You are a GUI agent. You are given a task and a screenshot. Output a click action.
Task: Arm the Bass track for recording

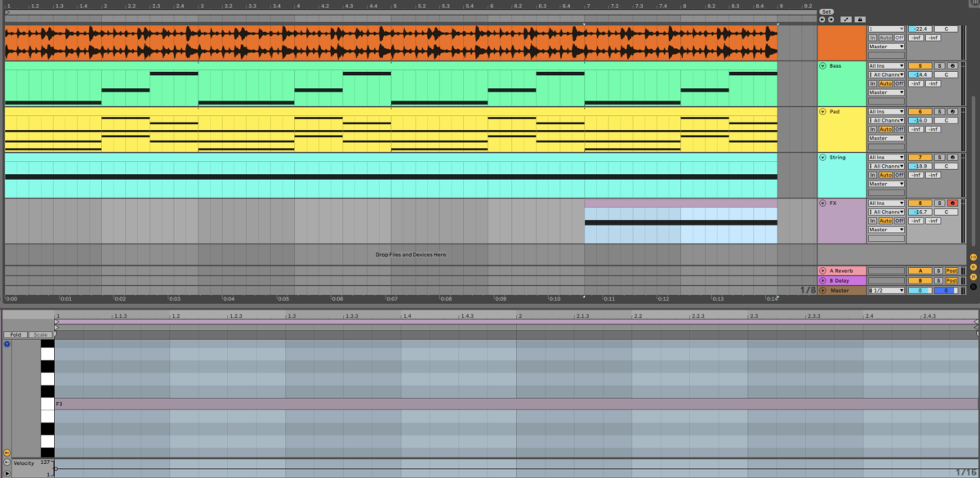point(952,65)
